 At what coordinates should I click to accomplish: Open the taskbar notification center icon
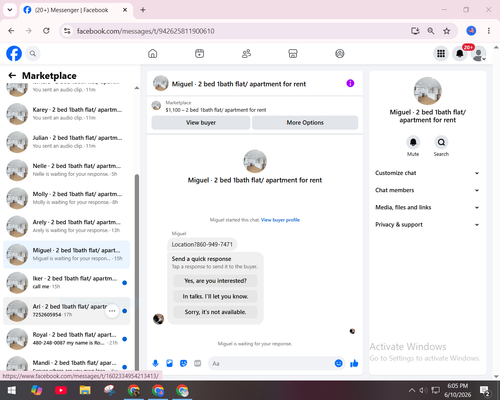pyautogui.click(x=484, y=390)
